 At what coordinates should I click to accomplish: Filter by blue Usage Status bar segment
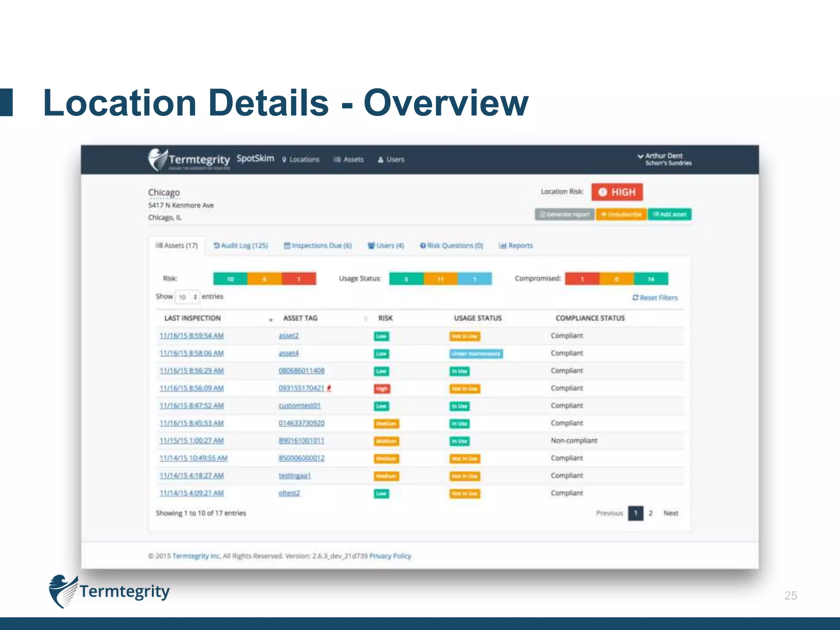[x=475, y=279]
